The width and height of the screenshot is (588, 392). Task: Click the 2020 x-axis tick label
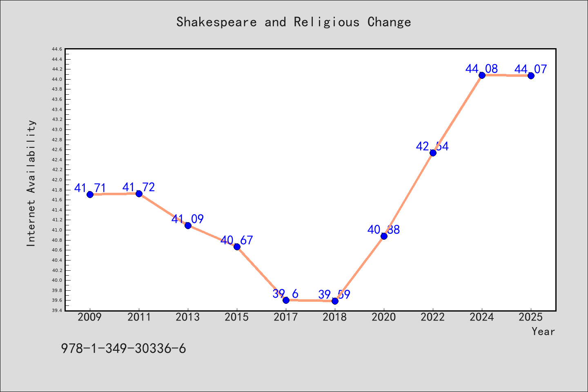[384, 317]
